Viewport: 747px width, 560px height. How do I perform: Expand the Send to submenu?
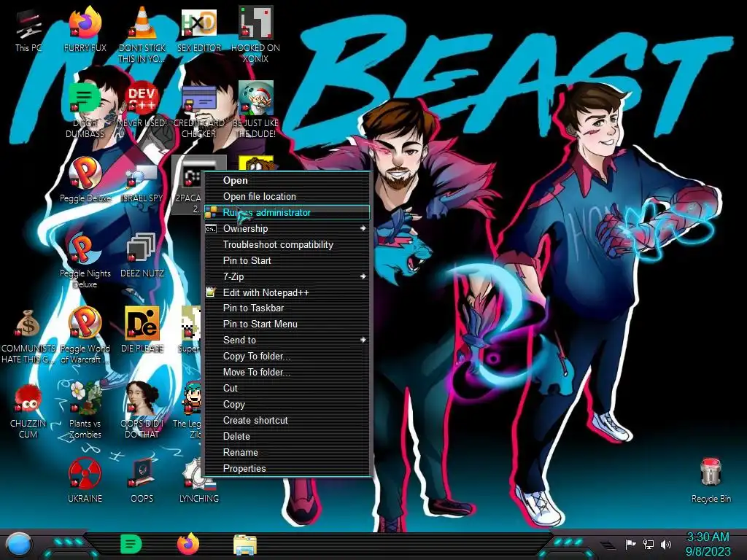pos(287,340)
